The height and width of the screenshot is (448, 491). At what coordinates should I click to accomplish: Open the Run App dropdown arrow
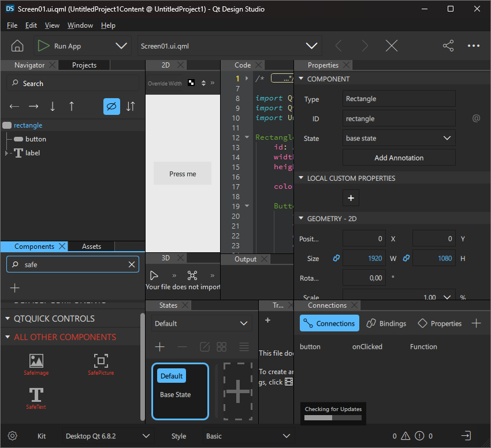tap(121, 46)
